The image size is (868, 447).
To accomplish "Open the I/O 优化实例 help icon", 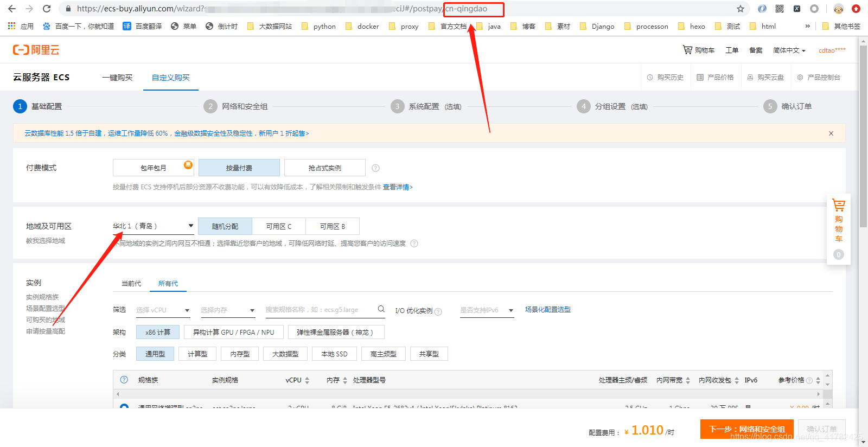I will (438, 311).
